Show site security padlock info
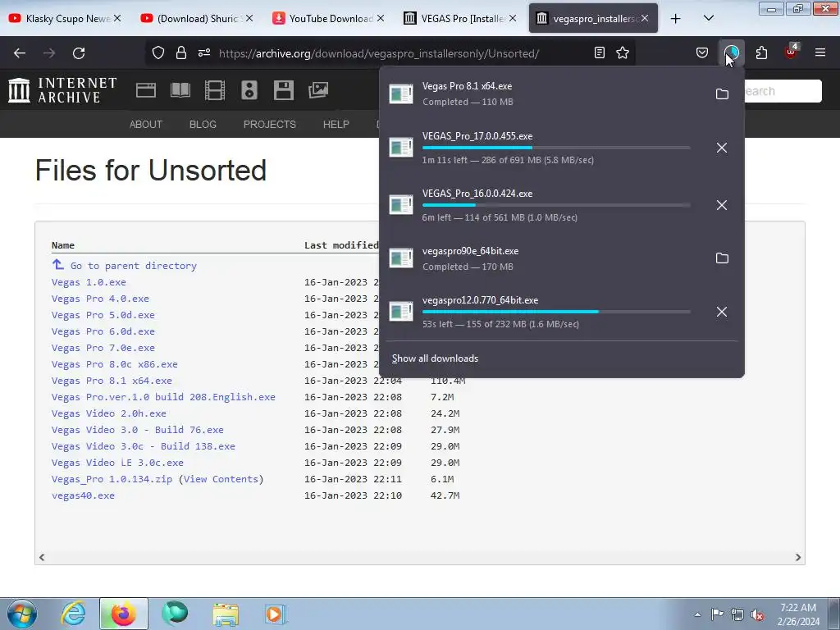840x630 pixels. [181, 52]
